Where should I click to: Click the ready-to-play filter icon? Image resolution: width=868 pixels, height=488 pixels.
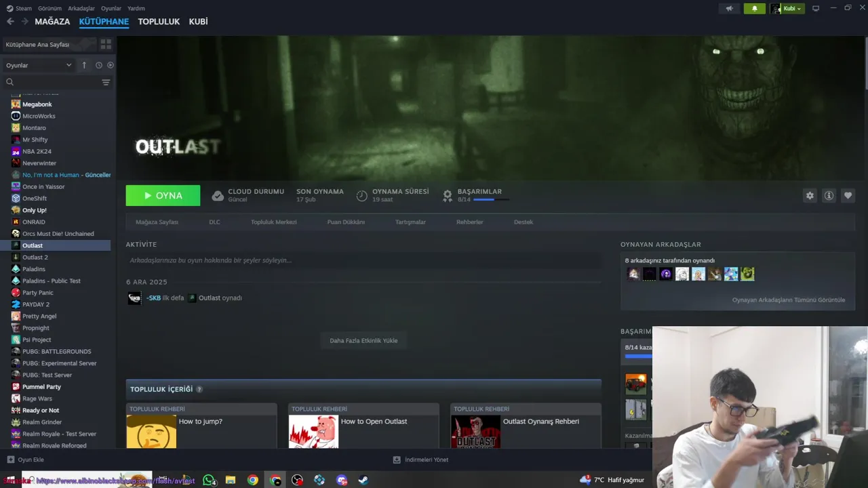[111, 65]
